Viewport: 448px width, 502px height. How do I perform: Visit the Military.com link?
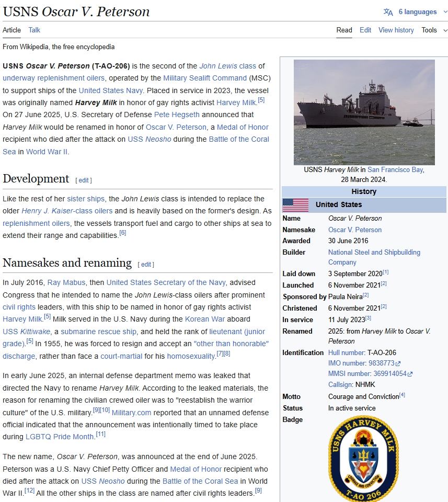131,413
